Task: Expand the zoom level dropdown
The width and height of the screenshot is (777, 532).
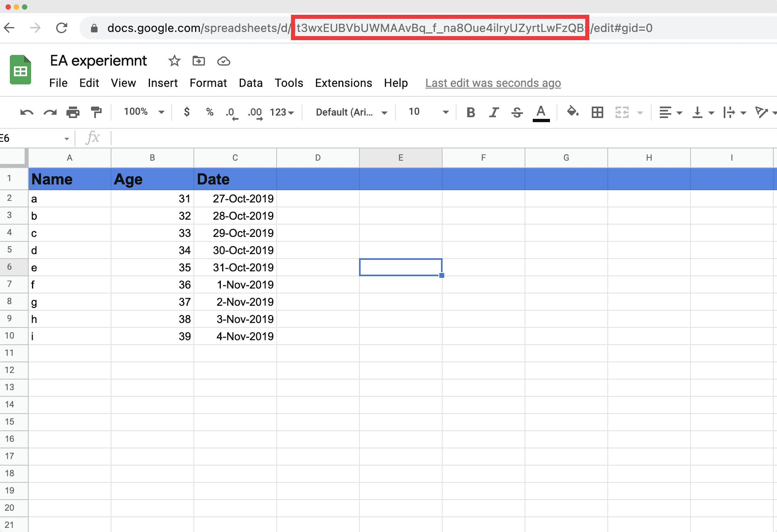Action: coord(141,111)
